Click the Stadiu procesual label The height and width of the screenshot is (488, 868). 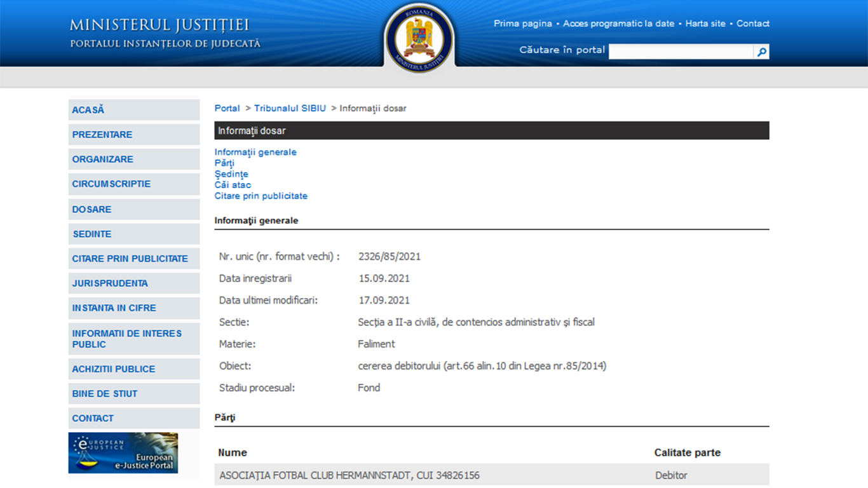[257, 388]
